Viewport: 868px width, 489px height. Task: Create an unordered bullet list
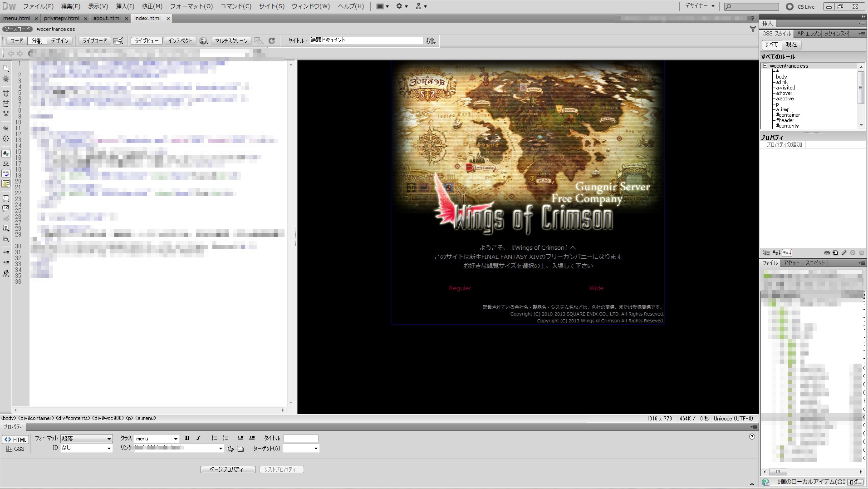214,438
